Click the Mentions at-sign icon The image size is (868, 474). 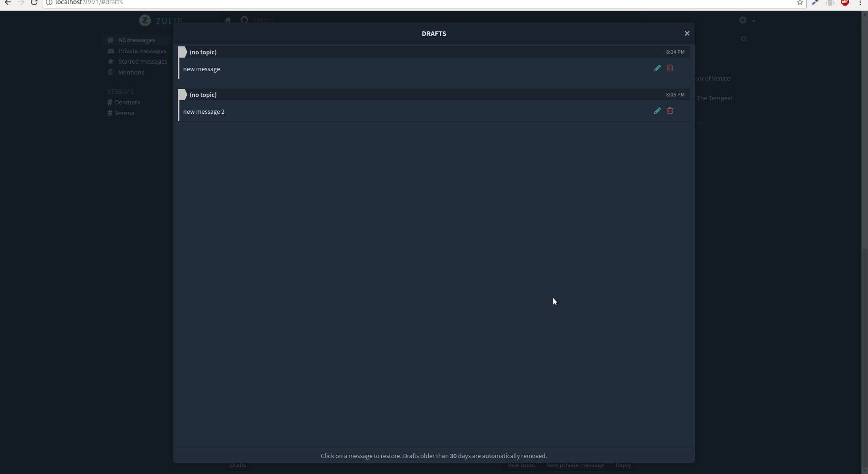point(111,72)
